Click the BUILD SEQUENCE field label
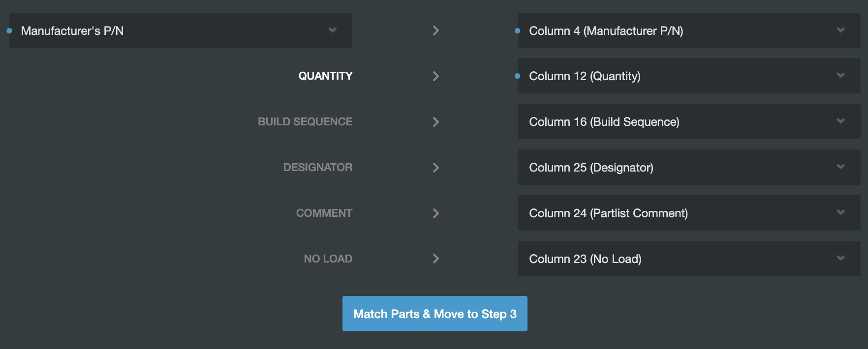 [305, 122]
